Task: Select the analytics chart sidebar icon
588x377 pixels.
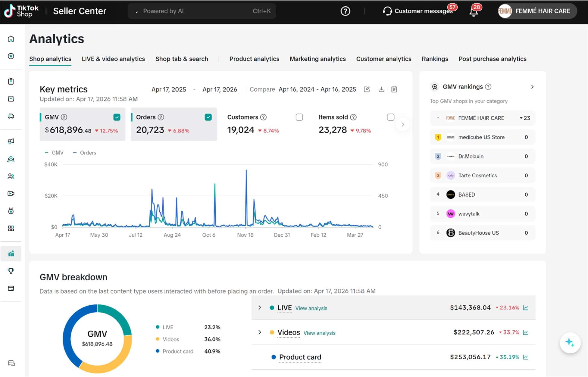Action: (11, 254)
